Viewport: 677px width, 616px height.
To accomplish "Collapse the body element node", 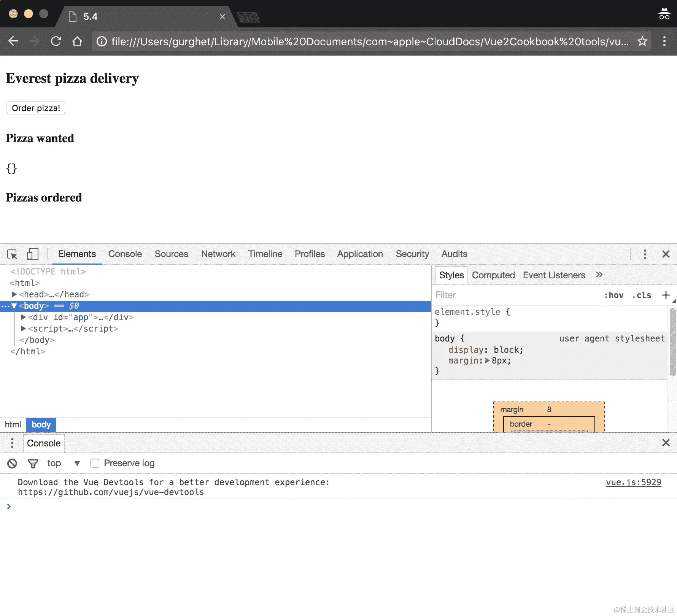I will tap(14, 306).
